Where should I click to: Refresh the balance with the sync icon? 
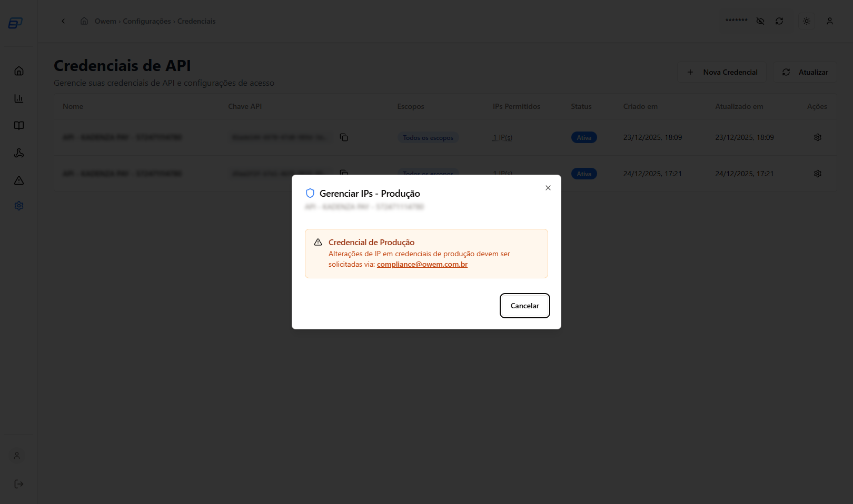tap(780, 21)
